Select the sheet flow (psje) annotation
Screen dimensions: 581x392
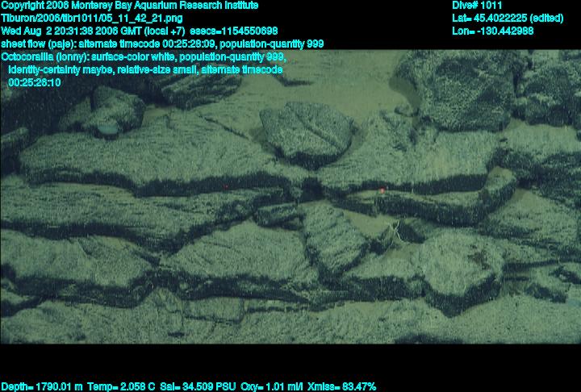tap(161, 44)
